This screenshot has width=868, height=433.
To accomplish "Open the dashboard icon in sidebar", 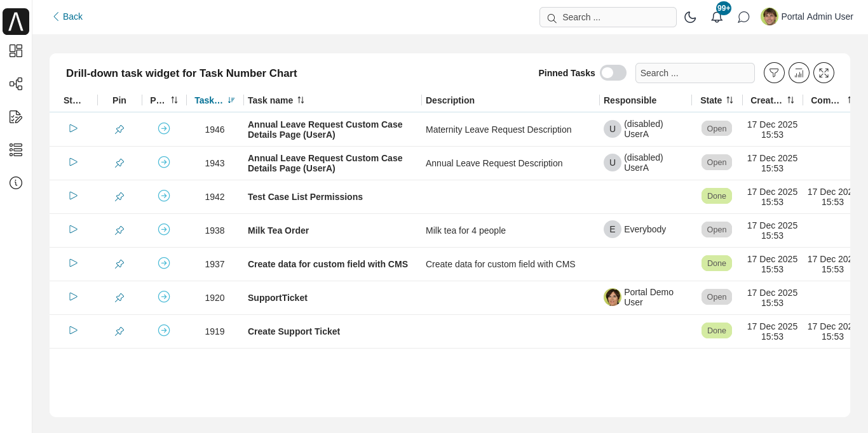I will [16, 51].
